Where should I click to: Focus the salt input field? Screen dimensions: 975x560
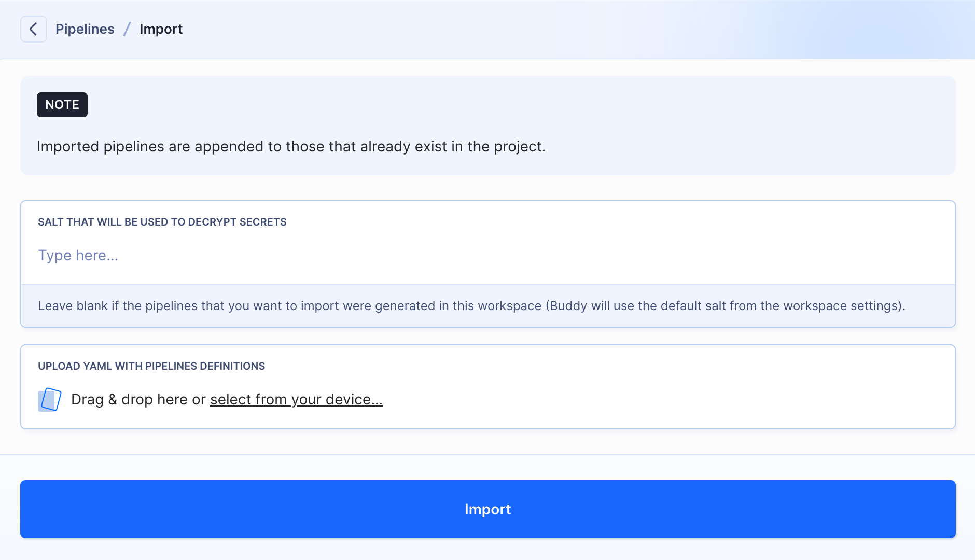tap(487, 255)
